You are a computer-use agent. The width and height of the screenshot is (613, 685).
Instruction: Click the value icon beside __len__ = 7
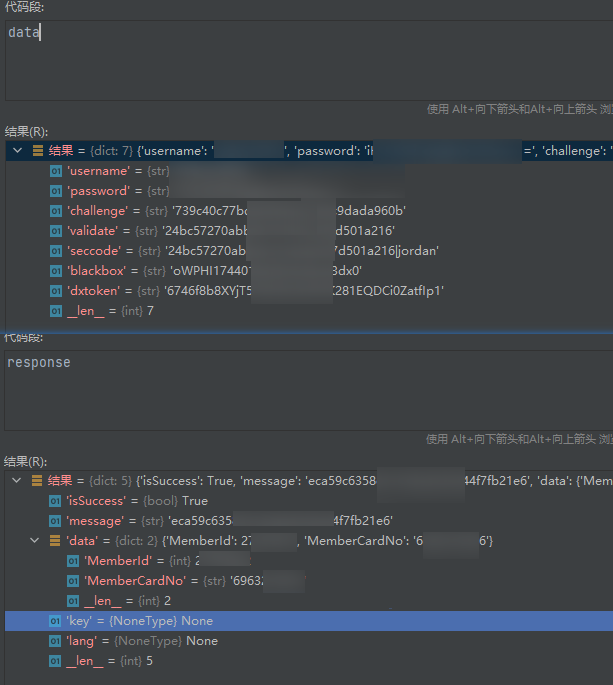point(56,311)
